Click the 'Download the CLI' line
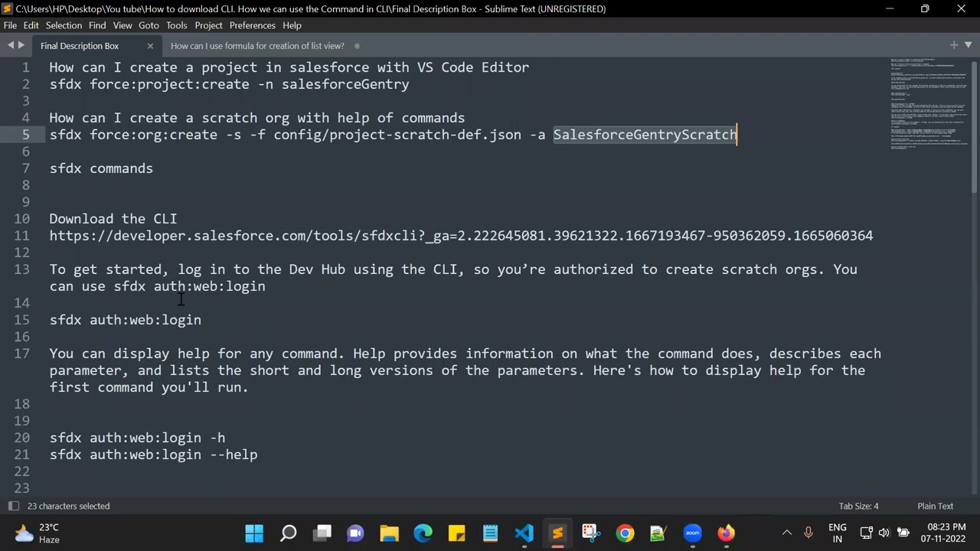The width and height of the screenshot is (980, 551). (x=113, y=219)
